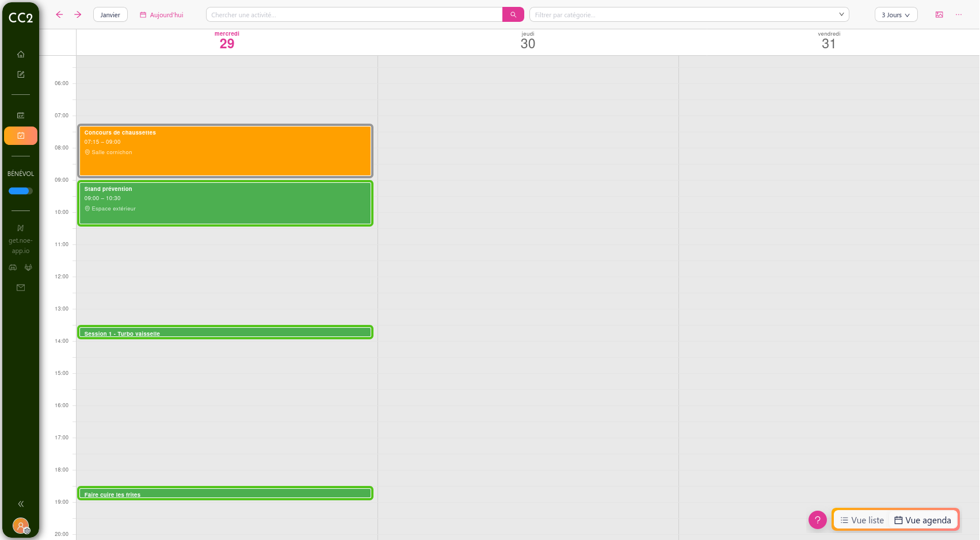Click the pink image icon in the toolbar
The image size is (980, 540).
939,14
